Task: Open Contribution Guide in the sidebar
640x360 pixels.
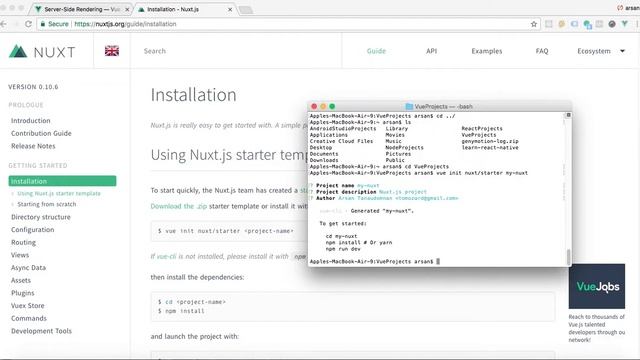Action: point(41,133)
